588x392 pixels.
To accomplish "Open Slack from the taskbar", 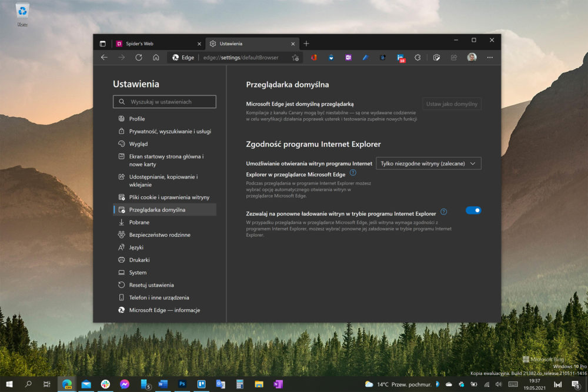I will [105, 384].
